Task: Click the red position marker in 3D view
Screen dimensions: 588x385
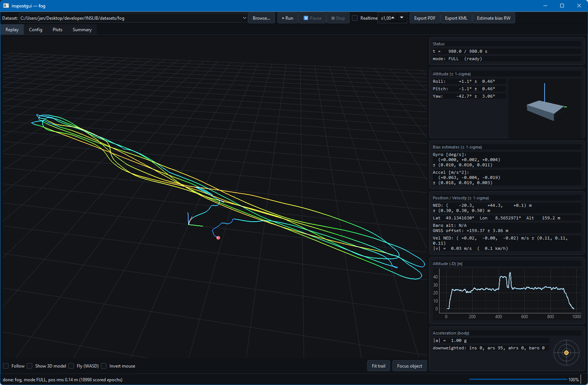Action: click(x=218, y=238)
